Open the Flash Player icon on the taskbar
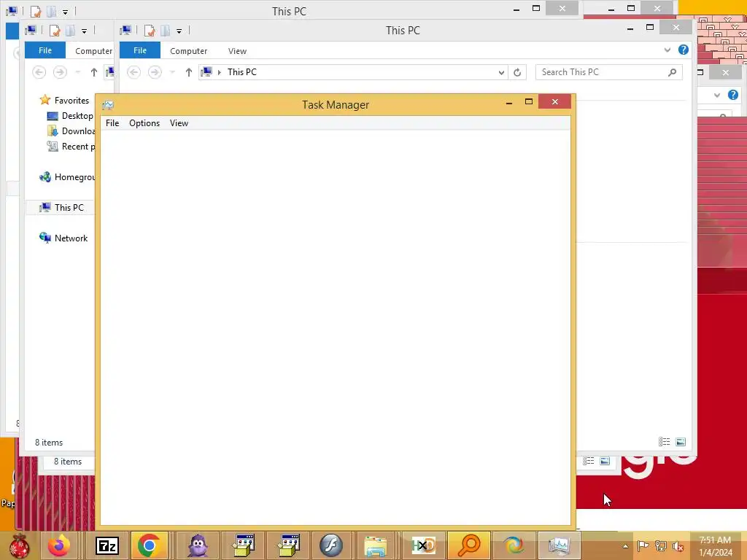The height and width of the screenshot is (560, 747). (x=330, y=545)
